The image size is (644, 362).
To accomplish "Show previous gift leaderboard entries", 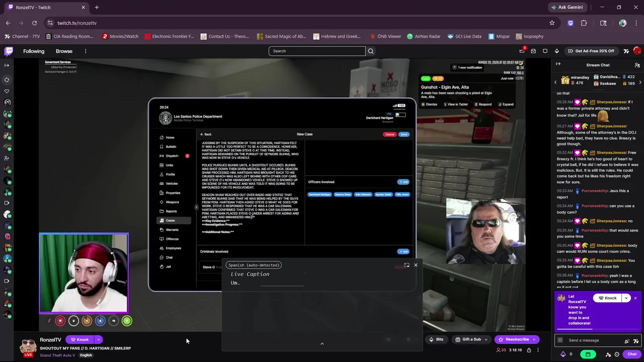I will point(555,82).
